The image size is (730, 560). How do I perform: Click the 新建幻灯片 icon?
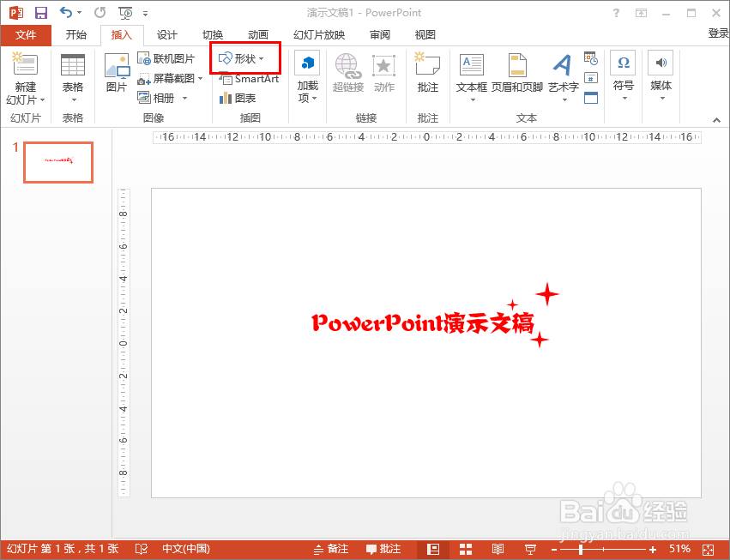(x=25, y=64)
